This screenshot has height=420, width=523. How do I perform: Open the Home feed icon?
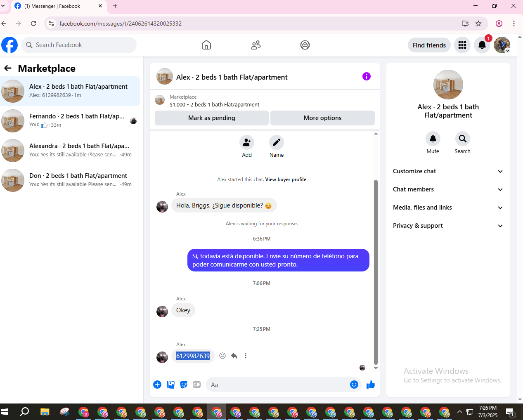tap(206, 45)
